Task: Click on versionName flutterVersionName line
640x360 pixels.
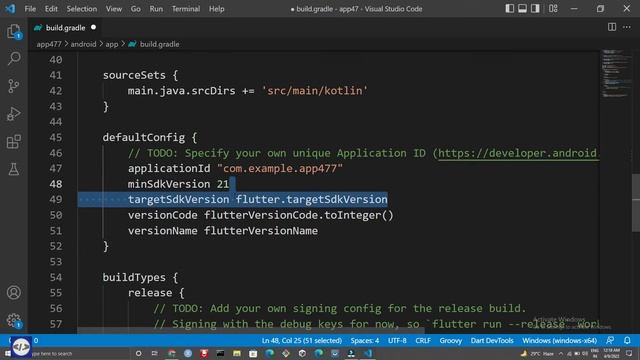Action: pos(223,231)
